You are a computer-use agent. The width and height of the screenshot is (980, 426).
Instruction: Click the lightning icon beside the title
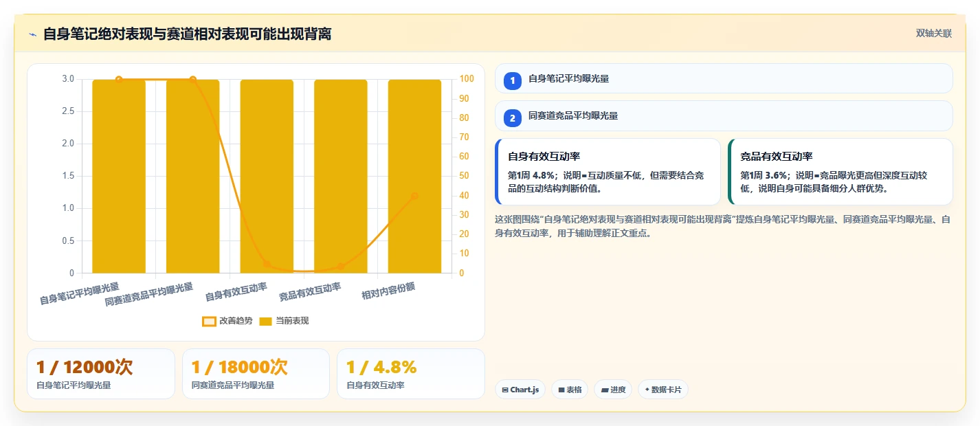(32, 34)
